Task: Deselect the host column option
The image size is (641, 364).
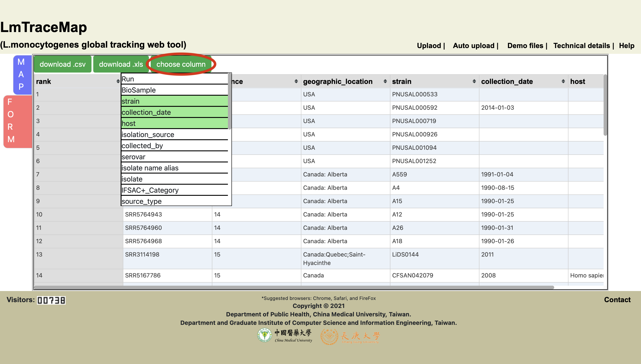Action: coord(174,123)
